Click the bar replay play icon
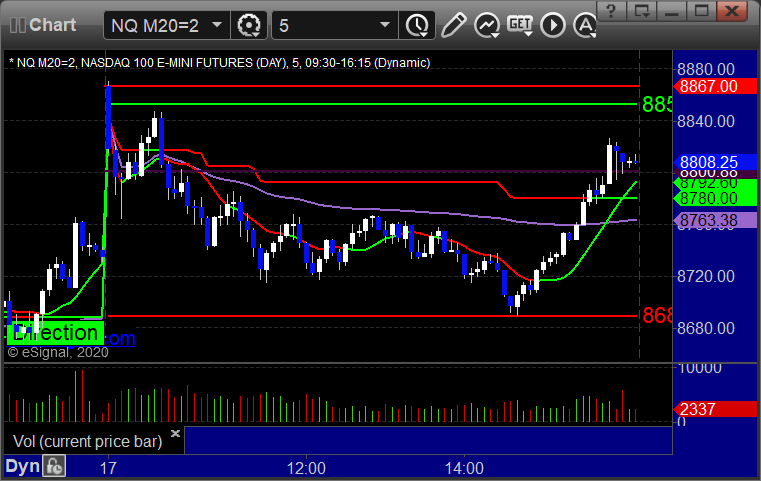This screenshot has width=761, height=481. pos(553,25)
